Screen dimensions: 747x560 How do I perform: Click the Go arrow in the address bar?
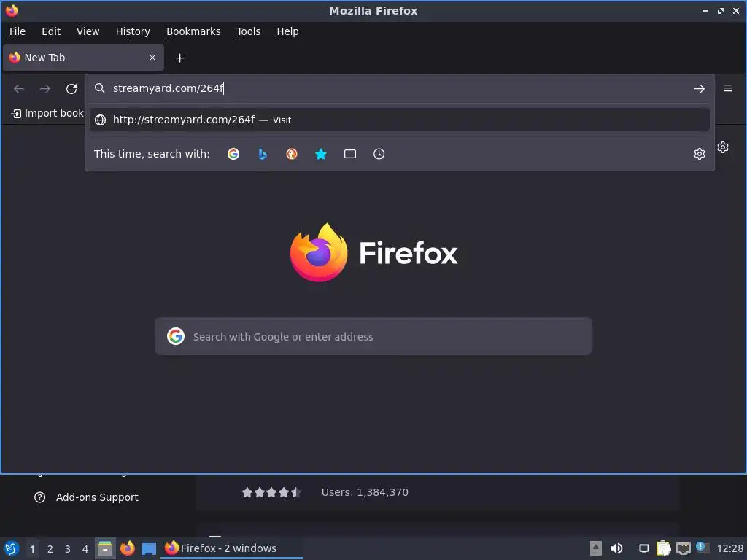699,88
